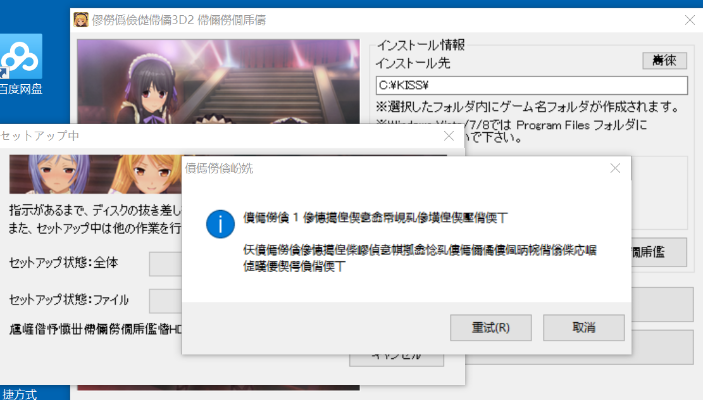703x400 pixels.
Task: Click the maid banner image in installer
Action: (x=218, y=82)
